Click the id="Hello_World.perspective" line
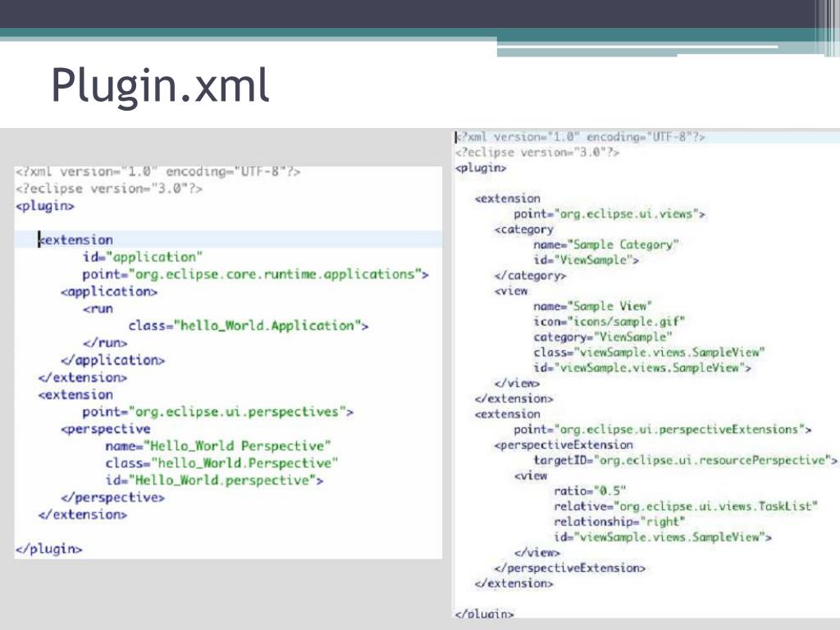Screen dimensions: 840x630 (214, 480)
